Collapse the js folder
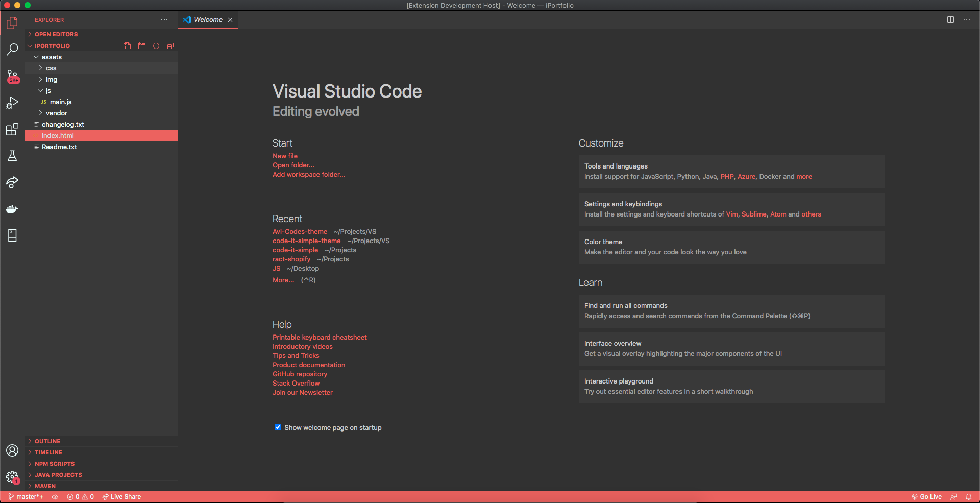This screenshot has width=980, height=503. [101, 91]
